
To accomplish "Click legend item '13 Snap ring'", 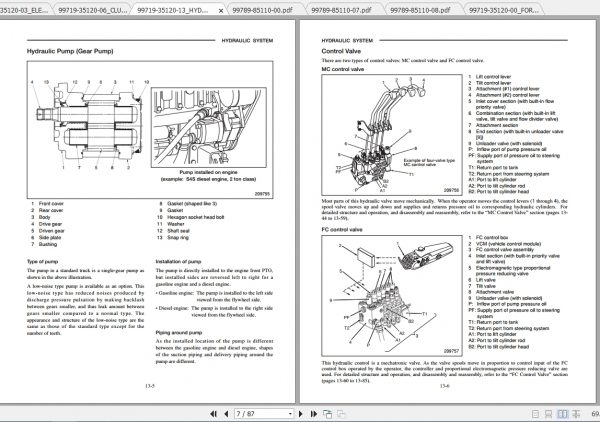I will coord(173,238).
